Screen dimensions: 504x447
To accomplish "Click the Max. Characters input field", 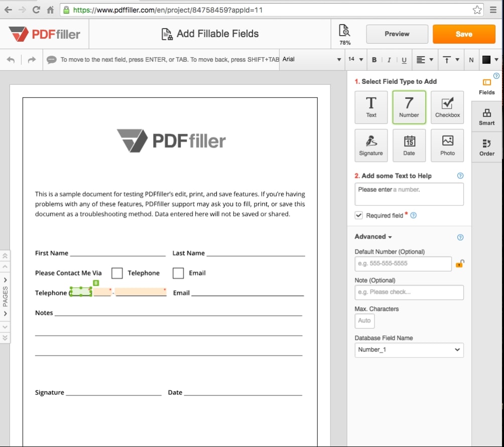I will pyautogui.click(x=364, y=321).
